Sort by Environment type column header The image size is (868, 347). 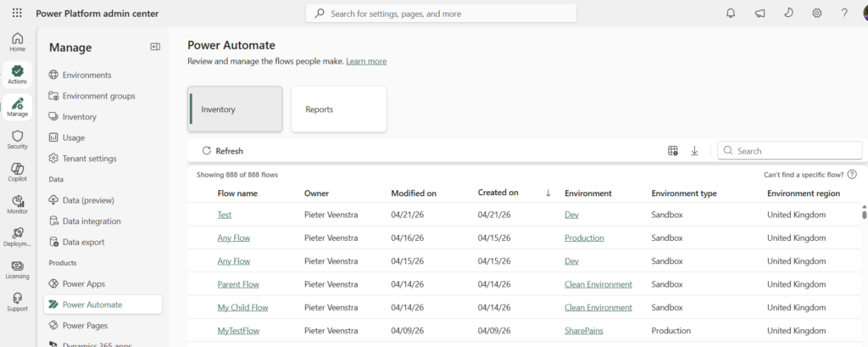point(684,193)
